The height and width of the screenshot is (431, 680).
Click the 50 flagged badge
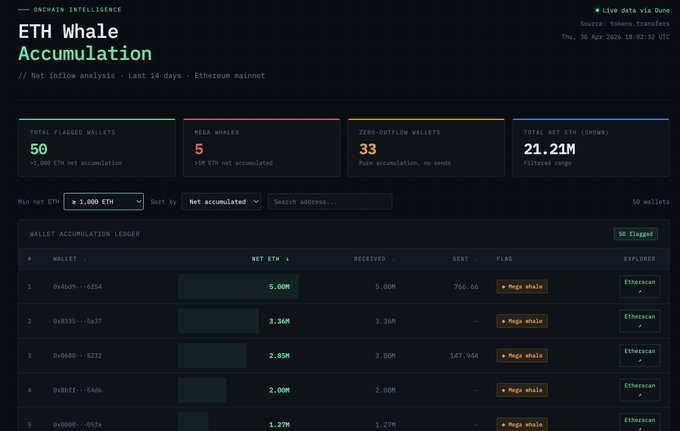point(635,234)
